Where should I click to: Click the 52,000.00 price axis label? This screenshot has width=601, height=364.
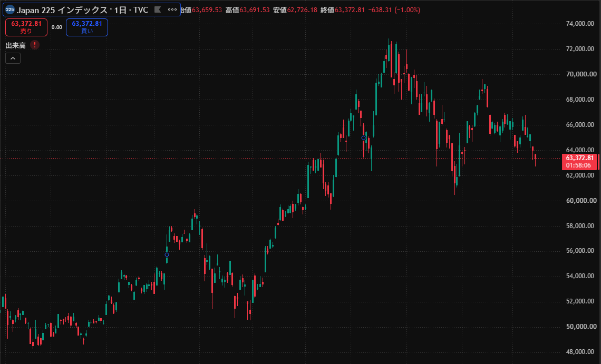tap(580, 301)
